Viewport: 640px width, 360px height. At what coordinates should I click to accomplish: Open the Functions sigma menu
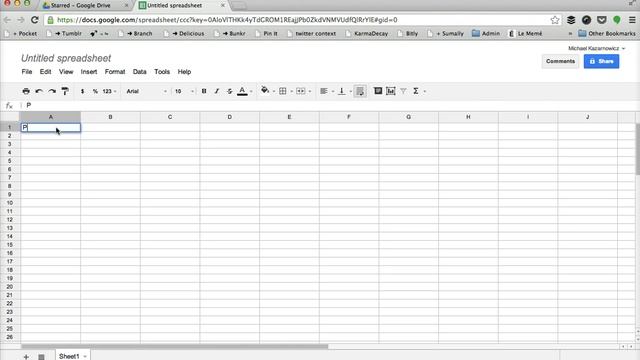coord(418,91)
